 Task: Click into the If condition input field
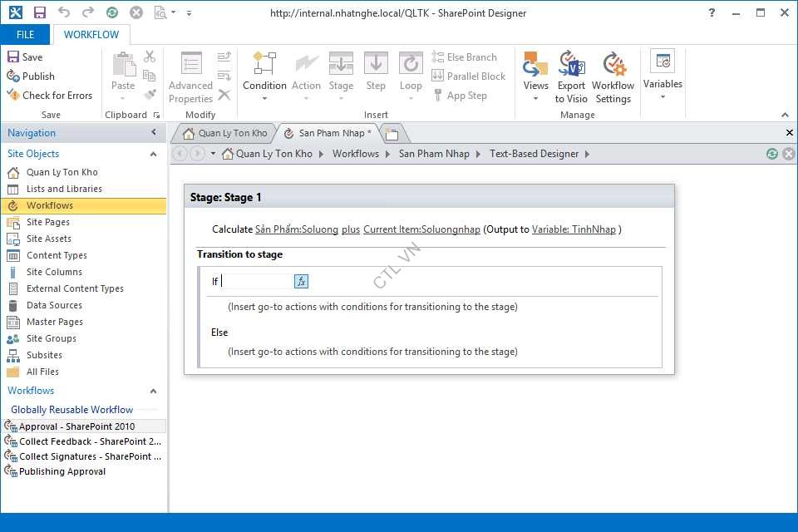point(257,282)
